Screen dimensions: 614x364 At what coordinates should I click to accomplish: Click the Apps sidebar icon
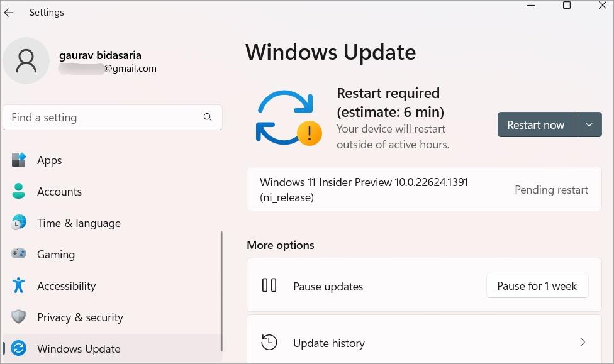coord(18,160)
